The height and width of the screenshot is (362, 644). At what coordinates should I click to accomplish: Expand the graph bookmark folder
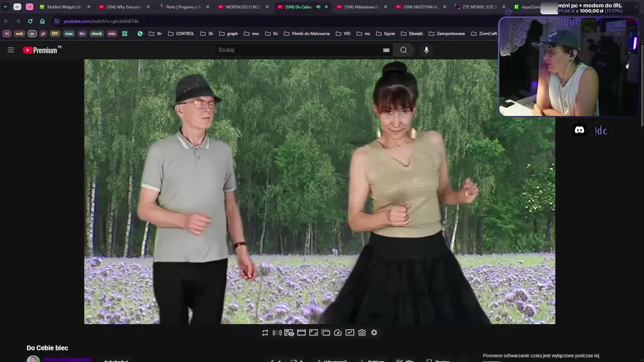(228, 34)
